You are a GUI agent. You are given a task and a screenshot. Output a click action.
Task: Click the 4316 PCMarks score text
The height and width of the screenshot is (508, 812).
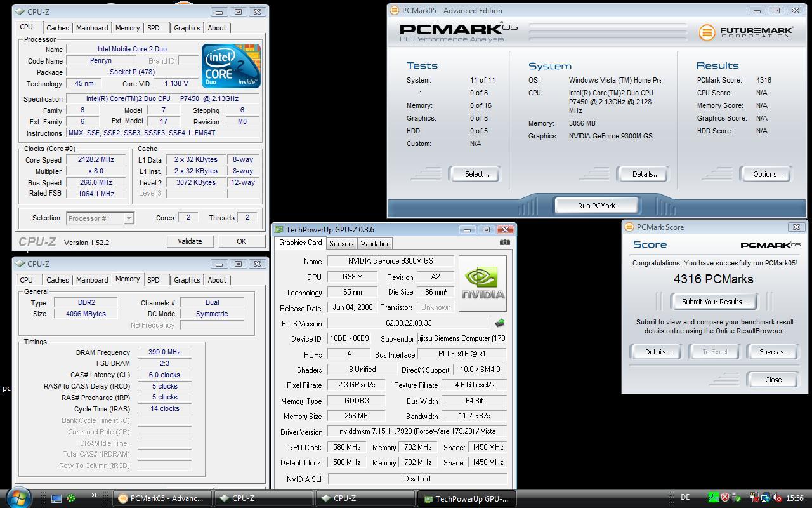pyautogui.click(x=713, y=279)
